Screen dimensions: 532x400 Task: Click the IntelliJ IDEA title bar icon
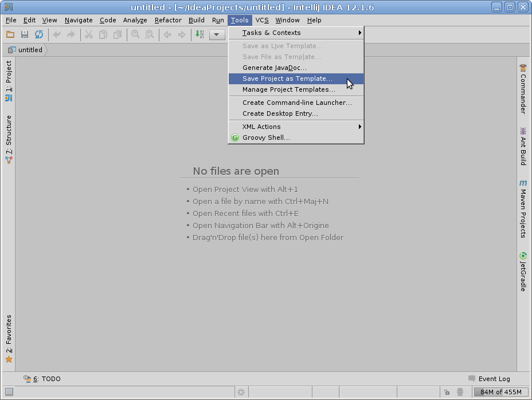point(9,7)
